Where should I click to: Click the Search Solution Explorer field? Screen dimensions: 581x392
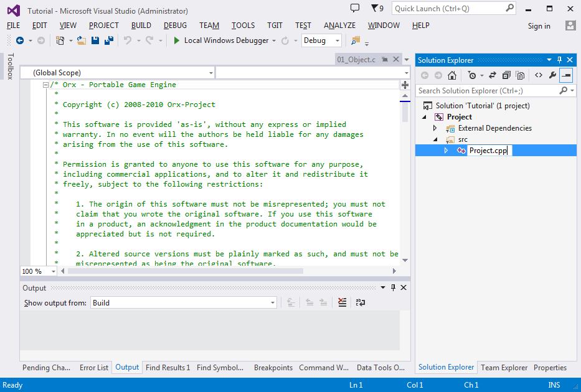(x=496, y=91)
